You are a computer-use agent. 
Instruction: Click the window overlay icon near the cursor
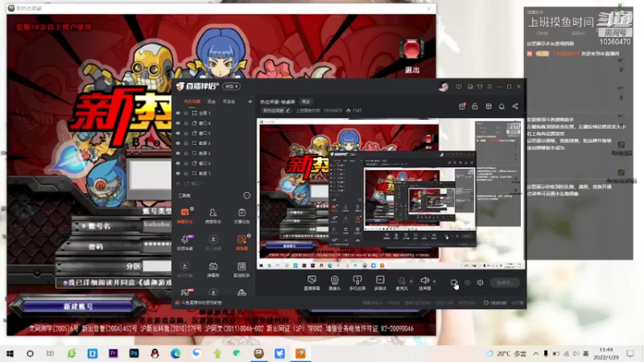[454, 283]
